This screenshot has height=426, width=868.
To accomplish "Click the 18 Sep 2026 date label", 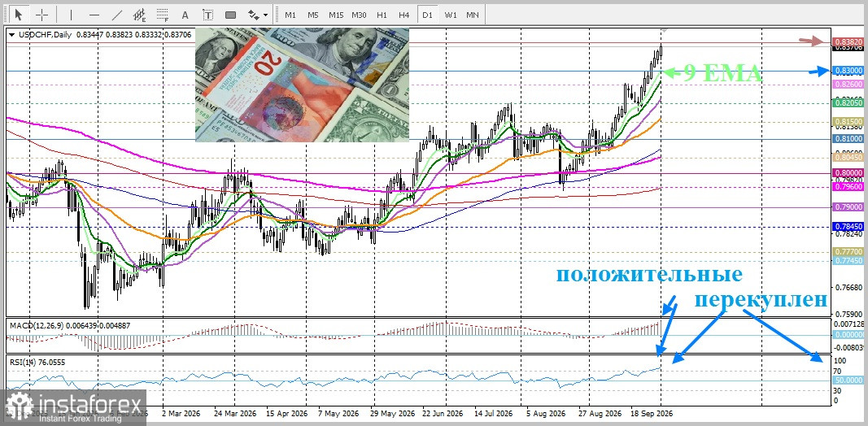I will tap(652, 413).
